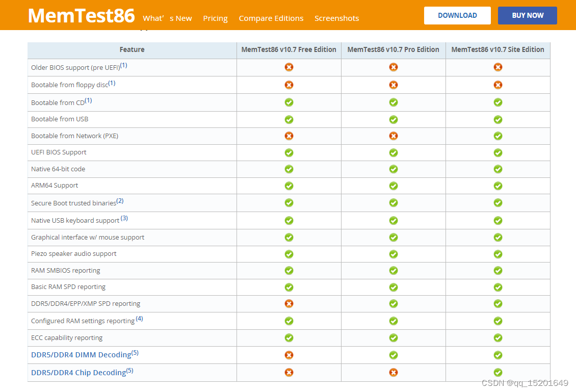Click green check for PXE boot Site Edition
576x392 pixels.
(498, 136)
